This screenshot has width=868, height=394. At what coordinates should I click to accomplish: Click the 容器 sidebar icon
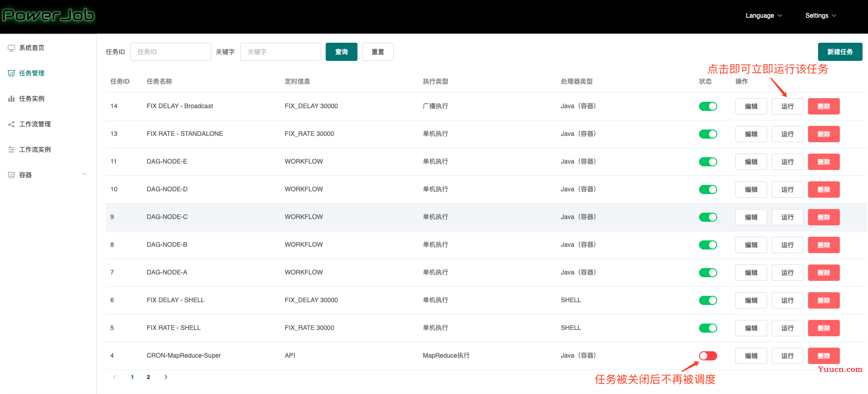point(11,175)
